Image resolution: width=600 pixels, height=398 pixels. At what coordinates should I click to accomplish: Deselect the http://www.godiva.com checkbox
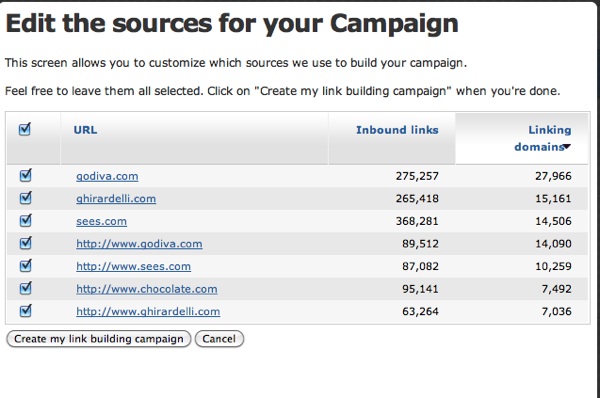click(x=26, y=243)
